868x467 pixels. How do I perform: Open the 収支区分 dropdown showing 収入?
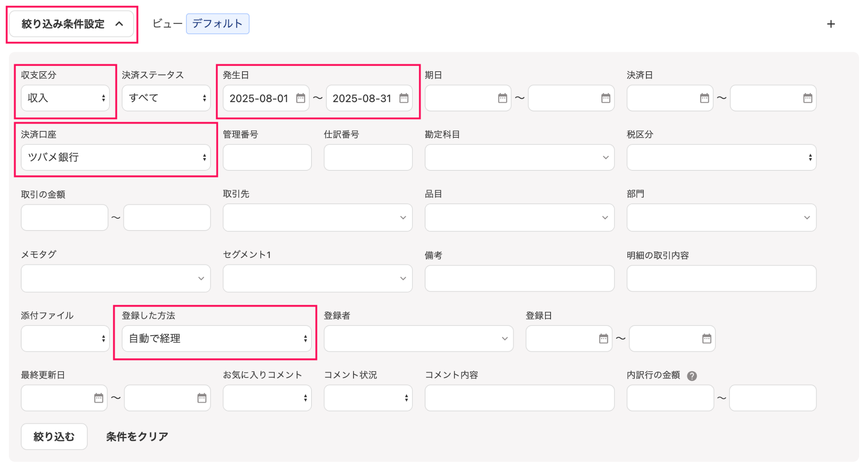[x=65, y=98]
